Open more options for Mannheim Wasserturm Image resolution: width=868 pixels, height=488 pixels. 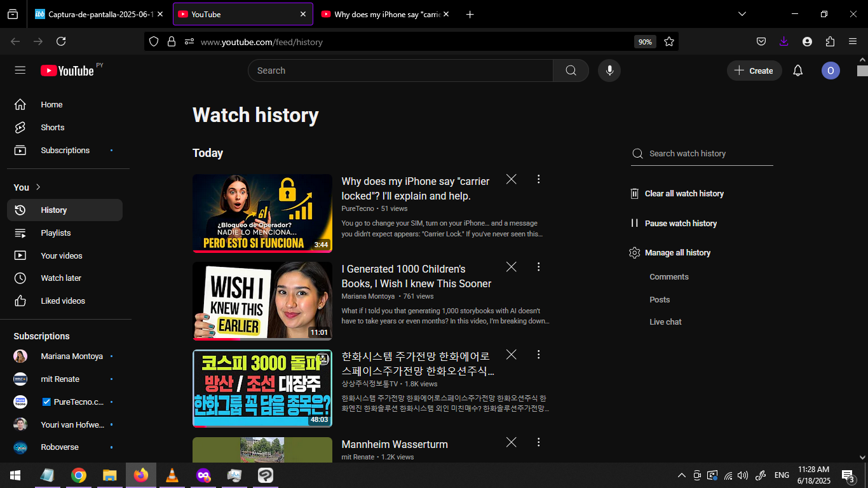pos(538,442)
